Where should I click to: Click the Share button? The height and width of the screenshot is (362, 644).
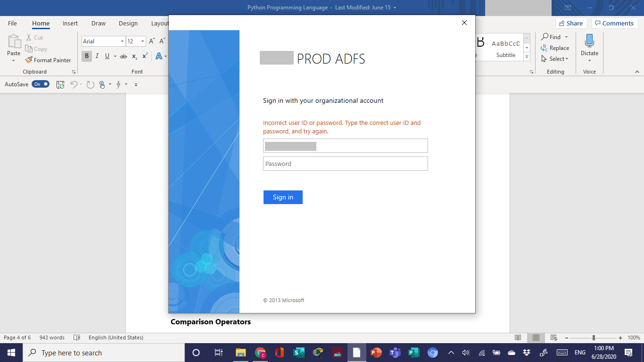point(570,23)
